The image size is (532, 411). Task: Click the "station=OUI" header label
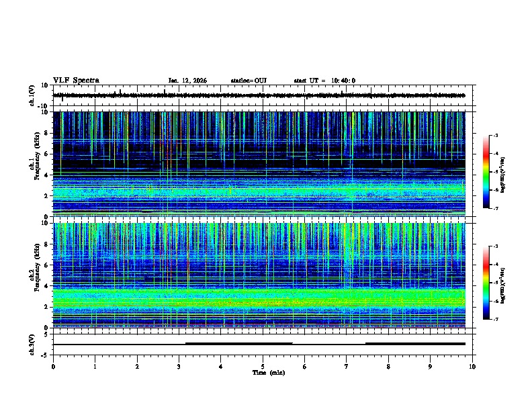coord(249,81)
